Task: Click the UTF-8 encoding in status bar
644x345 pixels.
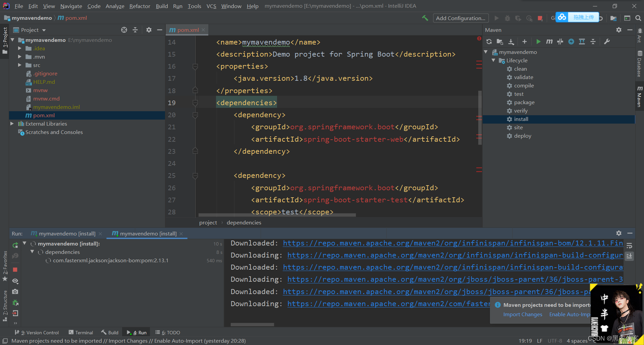Action: (555, 341)
